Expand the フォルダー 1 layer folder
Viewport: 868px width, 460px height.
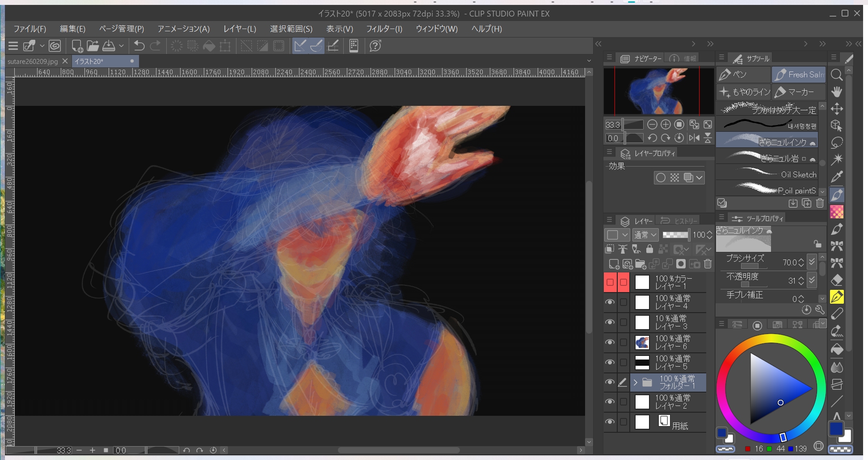pos(635,382)
